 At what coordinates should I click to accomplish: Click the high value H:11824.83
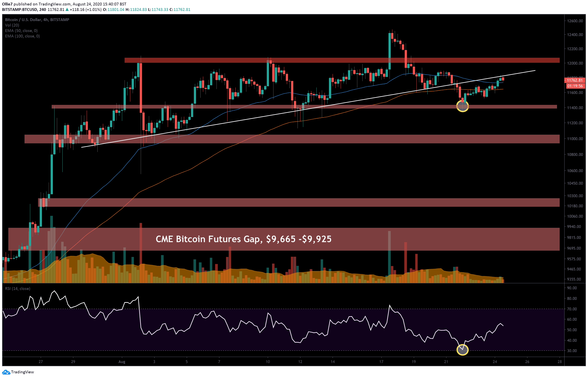point(136,10)
